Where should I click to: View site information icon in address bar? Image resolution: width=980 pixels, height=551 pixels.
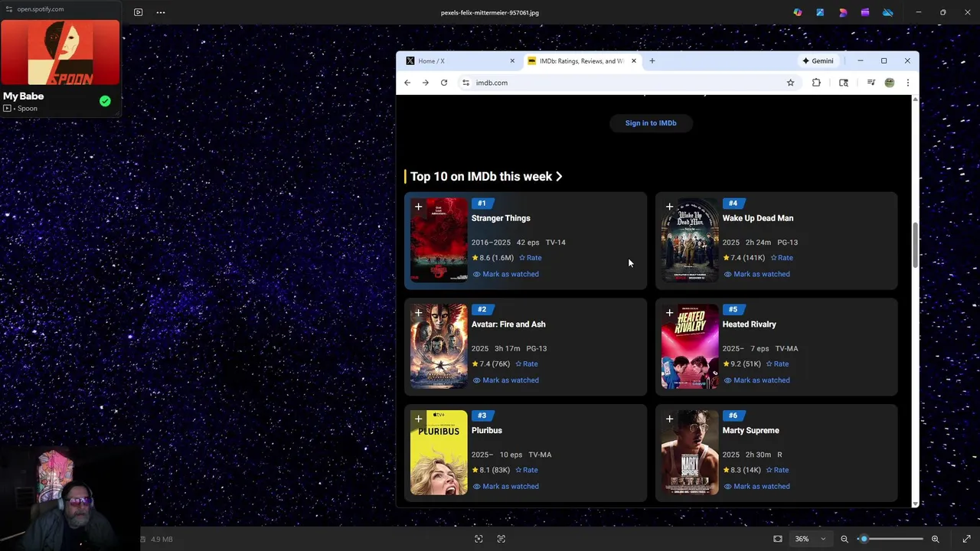465,83
